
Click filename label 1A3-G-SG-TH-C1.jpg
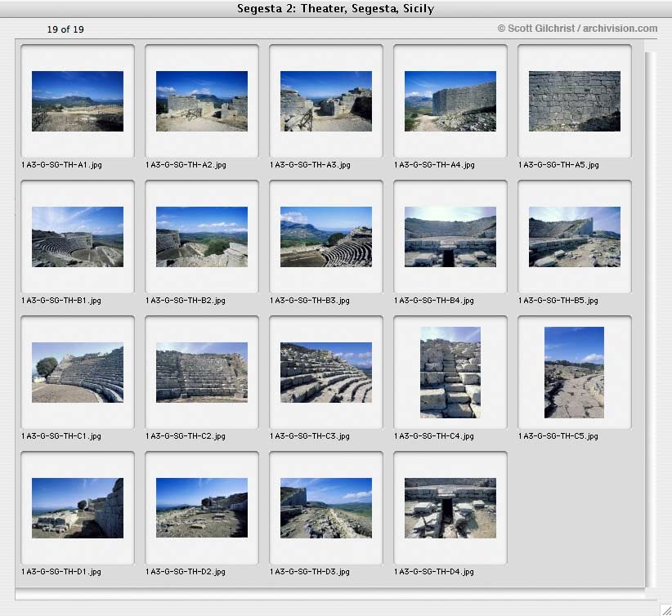[x=61, y=436]
